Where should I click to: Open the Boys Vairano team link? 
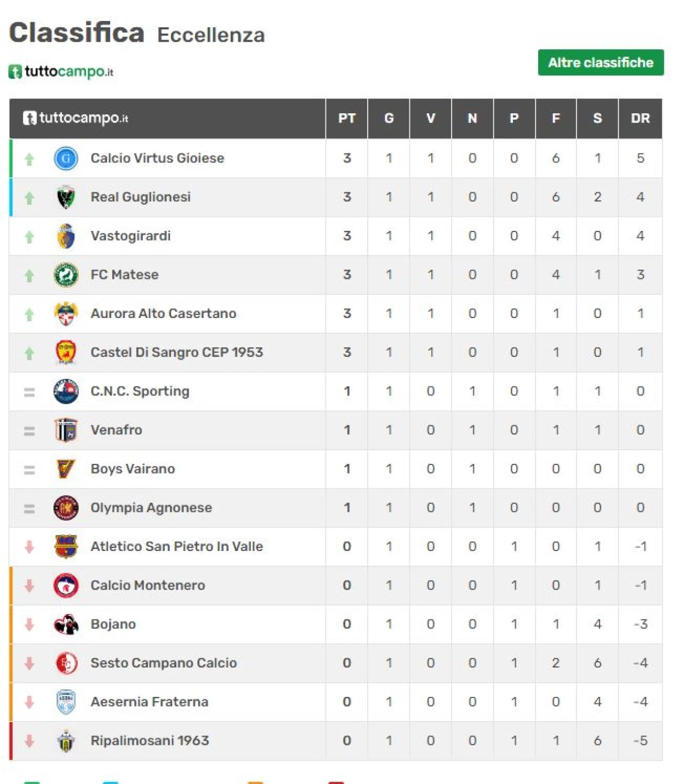[133, 469]
